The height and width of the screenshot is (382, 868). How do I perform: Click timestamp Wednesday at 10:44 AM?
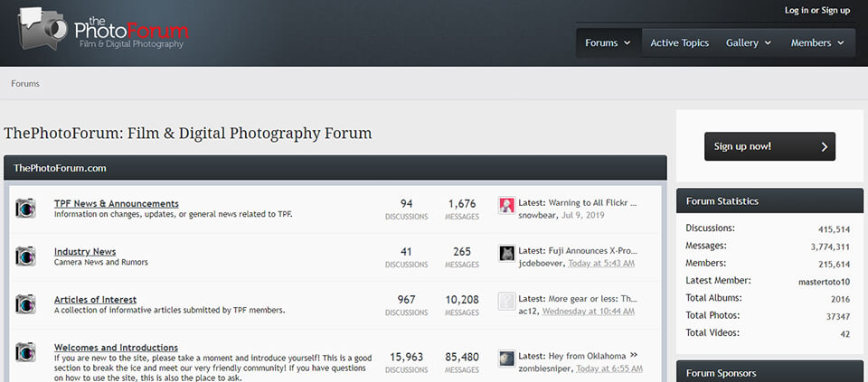point(588,312)
